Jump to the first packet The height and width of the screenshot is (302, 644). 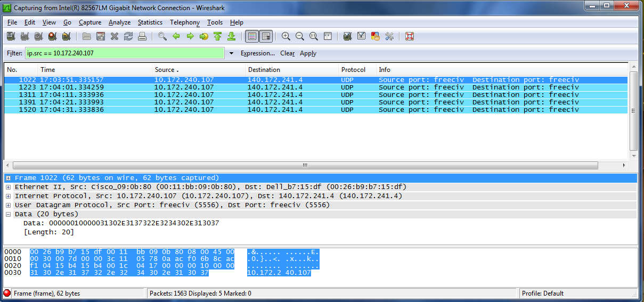coord(217,36)
